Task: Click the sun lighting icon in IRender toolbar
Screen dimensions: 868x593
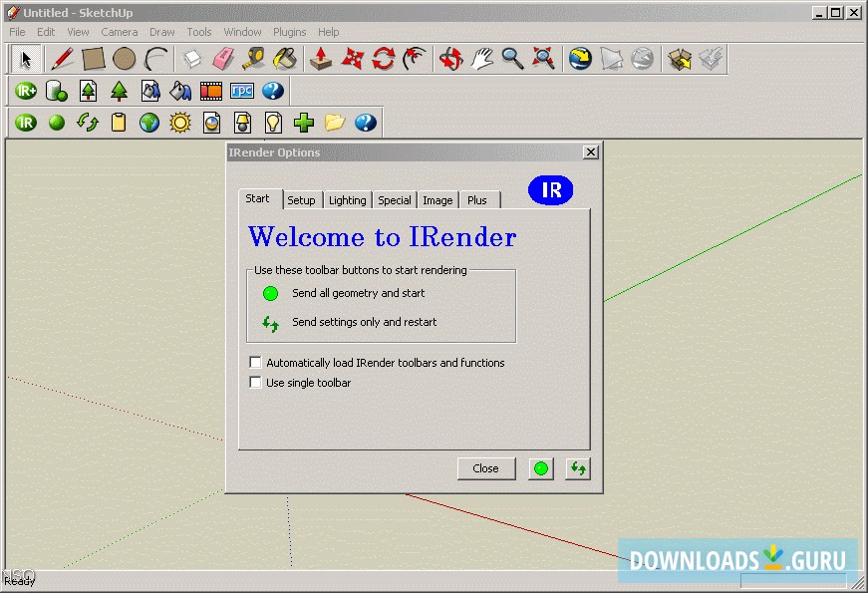Action: [x=180, y=123]
